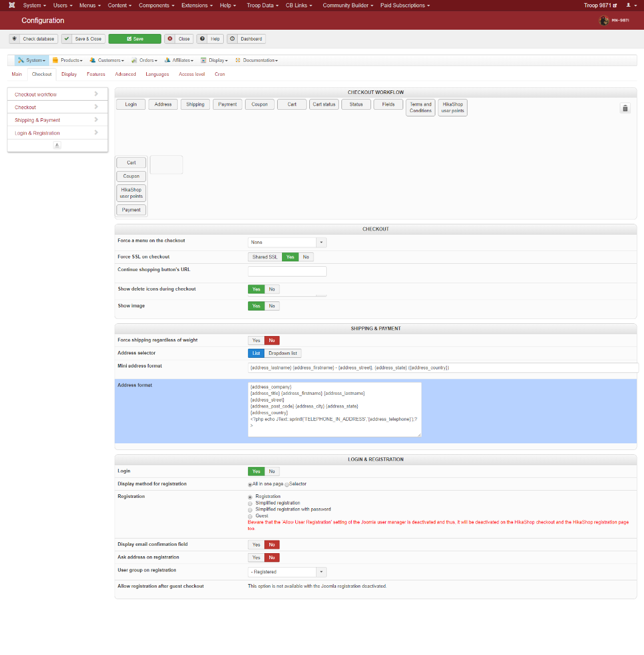Open the HikaShop Customers menu
This screenshot has width=644, height=655.
click(107, 61)
